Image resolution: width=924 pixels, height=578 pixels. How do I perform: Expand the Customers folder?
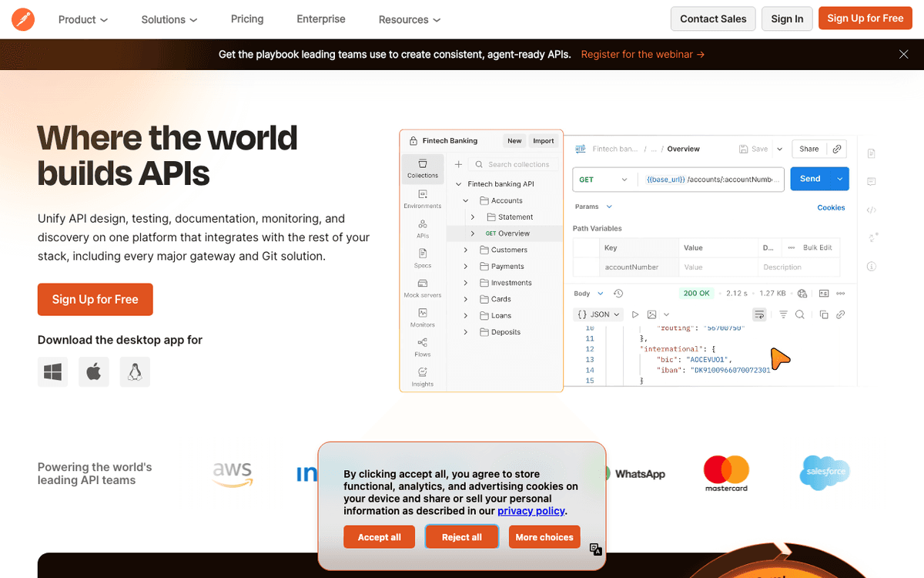point(466,250)
